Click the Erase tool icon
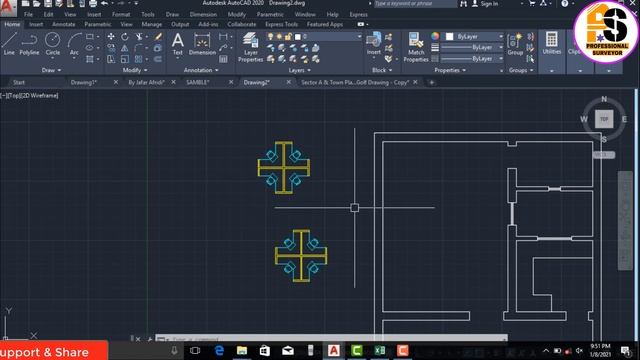The image size is (640, 360). [x=158, y=37]
